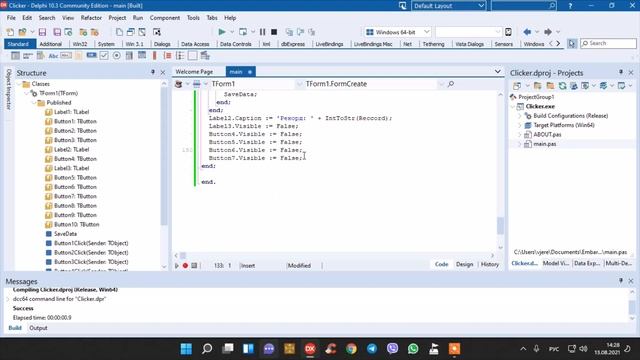Select Button4: TButton in Structure
The height and width of the screenshot is (360, 640).
tap(75, 159)
